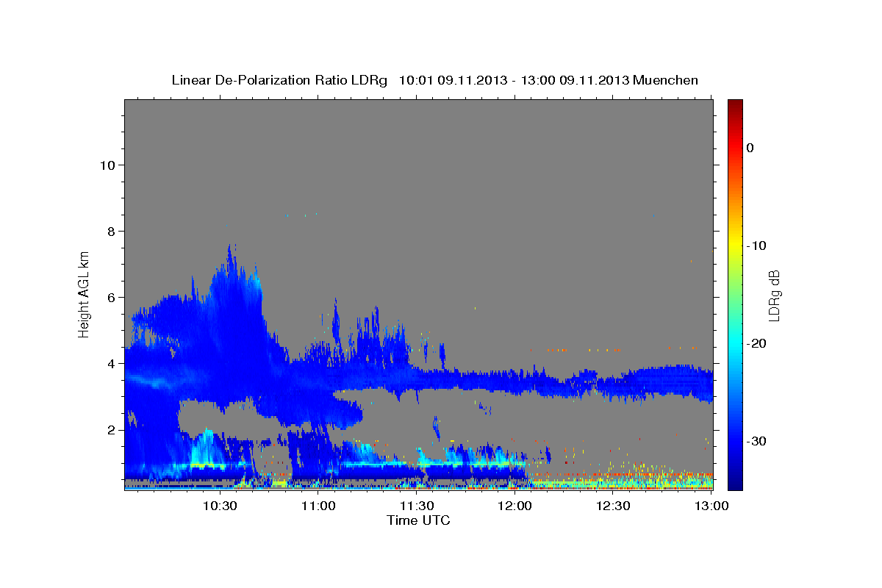This screenshot has width=882, height=588.
Task: Click the end time '13:00 09.11.2013' in the title
Action: (x=576, y=80)
